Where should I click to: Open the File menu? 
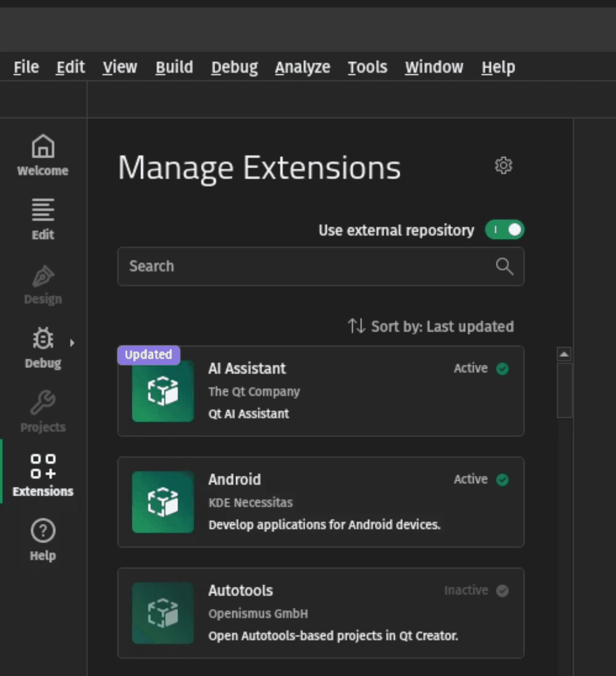click(26, 67)
